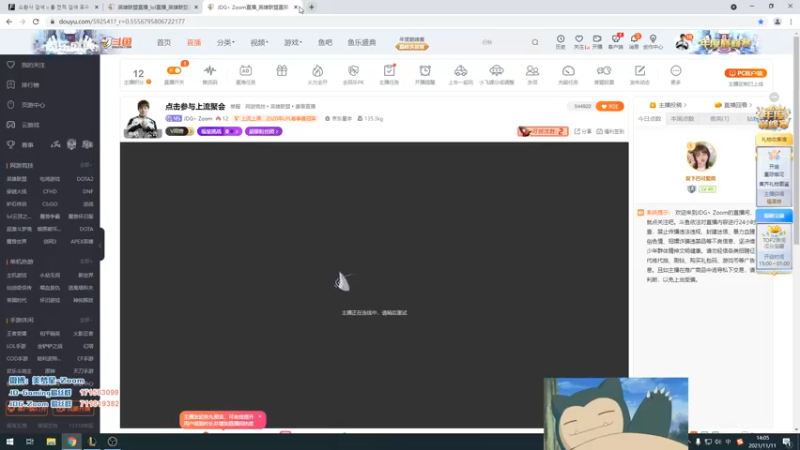Collapse the left sidebar with arrow handle
This screenshot has height=450, width=800.
[x=101, y=244]
